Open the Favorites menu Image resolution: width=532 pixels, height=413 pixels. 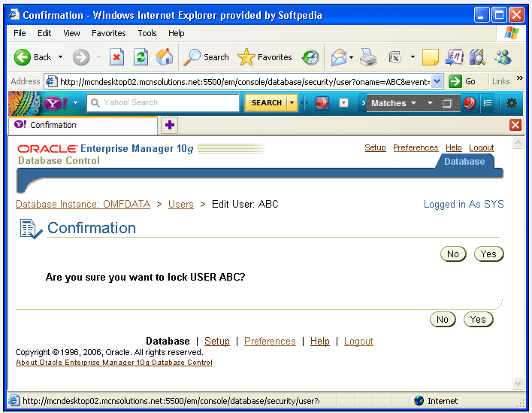(x=108, y=33)
